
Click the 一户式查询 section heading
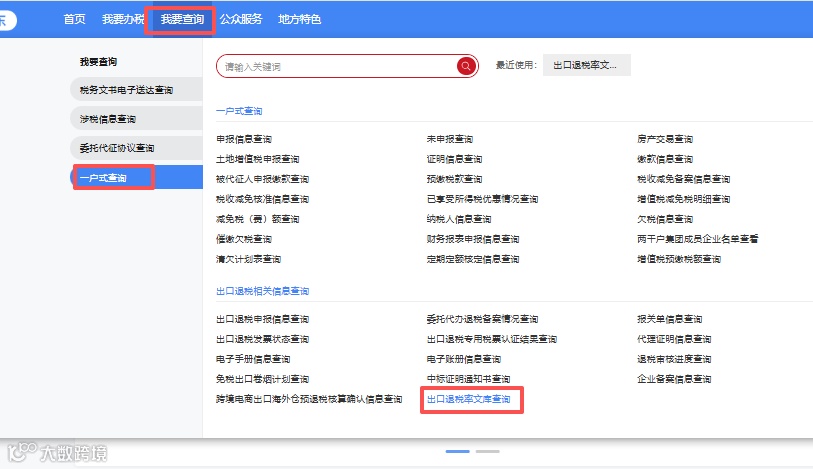coord(239,111)
